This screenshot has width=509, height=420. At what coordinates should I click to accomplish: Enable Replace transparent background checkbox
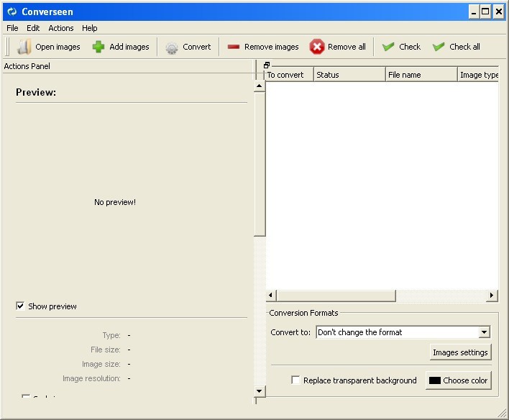point(295,380)
